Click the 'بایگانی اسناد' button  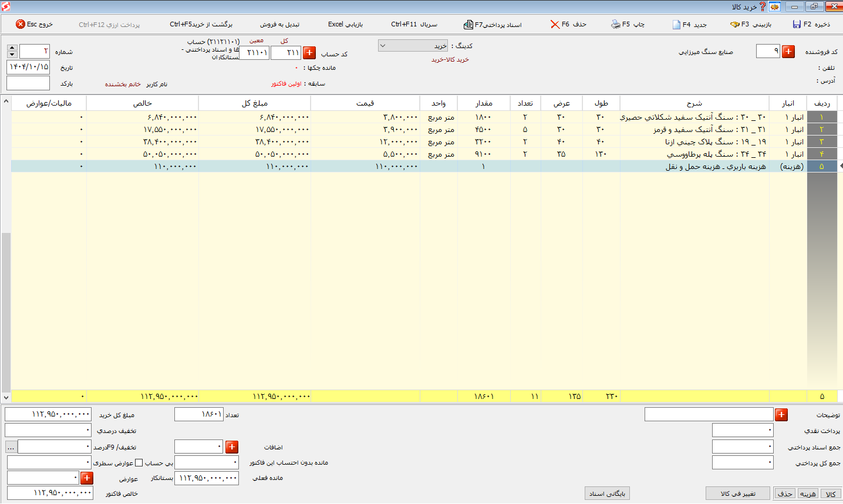tap(607, 493)
